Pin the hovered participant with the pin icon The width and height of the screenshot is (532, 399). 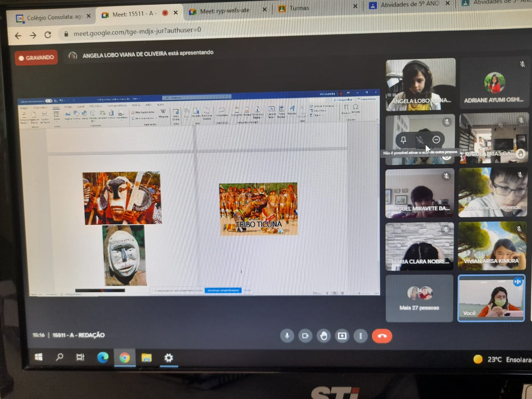pos(403,140)
